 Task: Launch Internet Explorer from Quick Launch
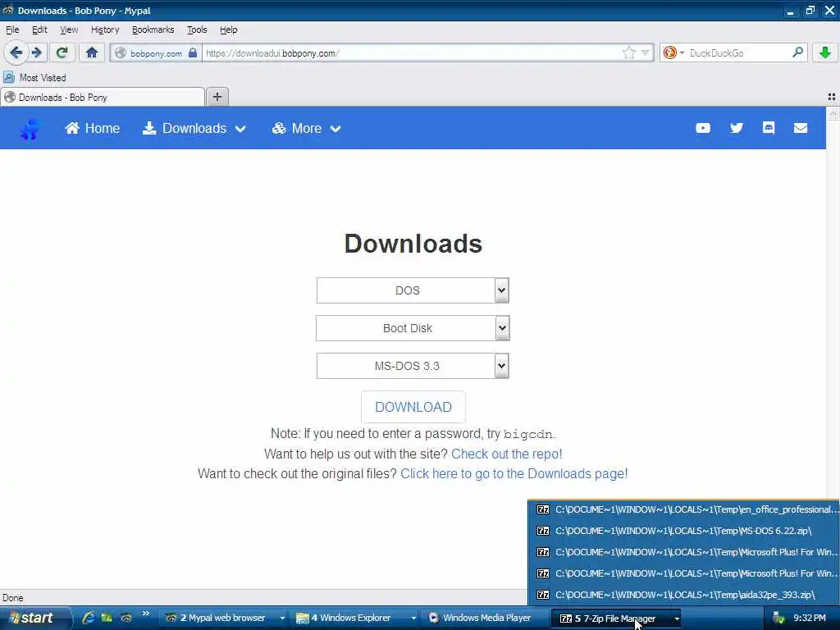(x=89, y=618)
